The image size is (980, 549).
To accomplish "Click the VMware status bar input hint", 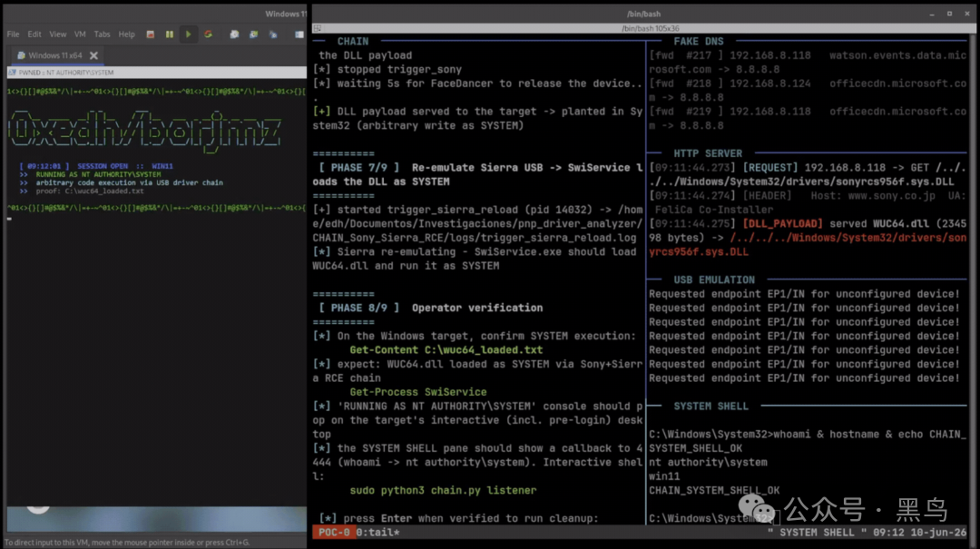I will (127, 543).
